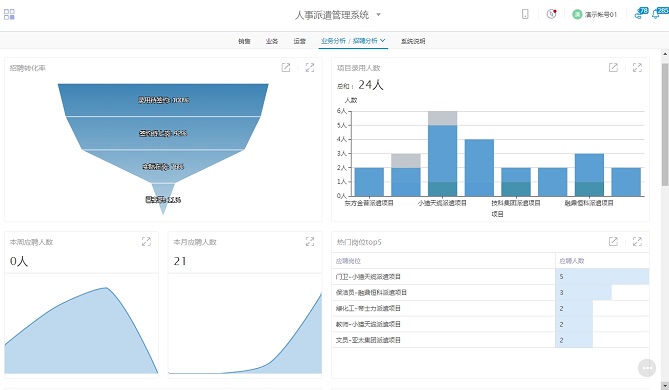Export the 项目录用人数 chart panel
The width and height of the screenshot is (669, 390).
tap(613, 67)
